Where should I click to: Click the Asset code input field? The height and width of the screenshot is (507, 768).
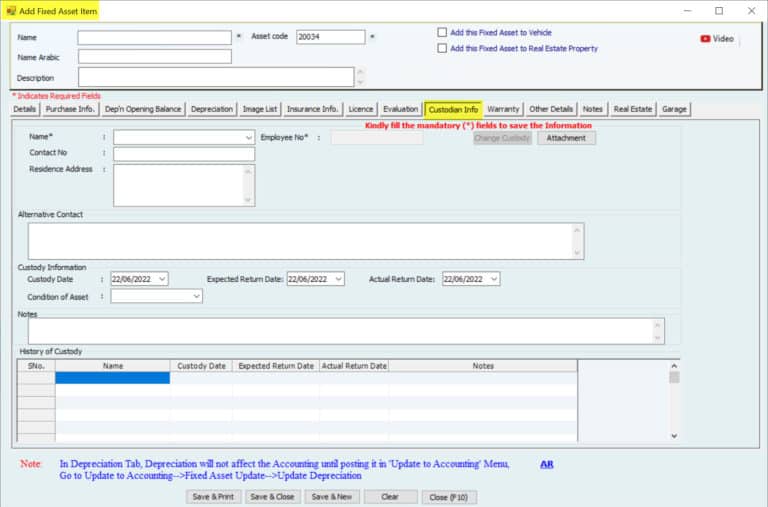click(331, 37)
